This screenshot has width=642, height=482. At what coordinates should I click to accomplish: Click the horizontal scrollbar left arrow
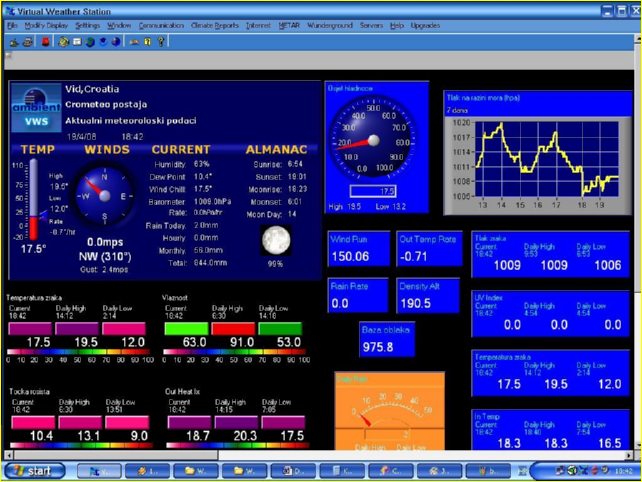9,455
